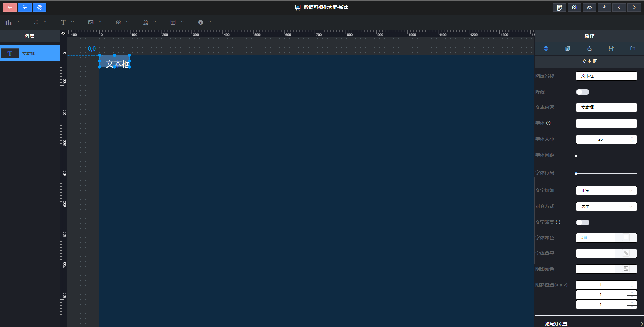Open the 对齐方式 dropdown showing 居中
The width and height of the screenshot is (644, 327).
(x=606, y=207)
